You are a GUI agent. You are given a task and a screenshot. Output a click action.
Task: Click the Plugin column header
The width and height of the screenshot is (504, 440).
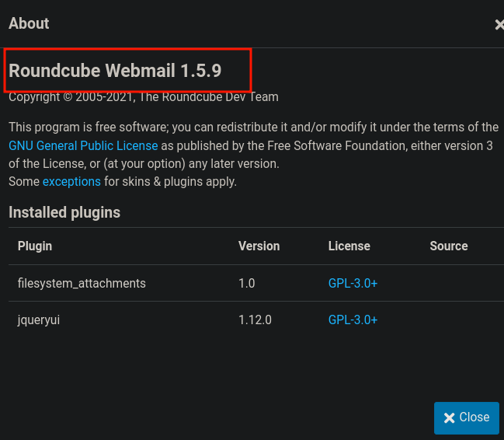click(35, 246)
